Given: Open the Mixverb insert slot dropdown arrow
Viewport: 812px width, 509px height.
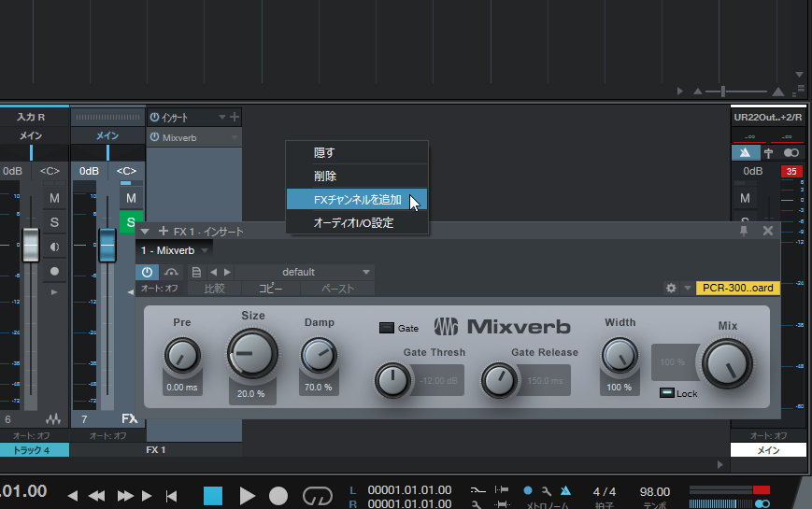Looking at the screenshot, I should pos(235,137).
